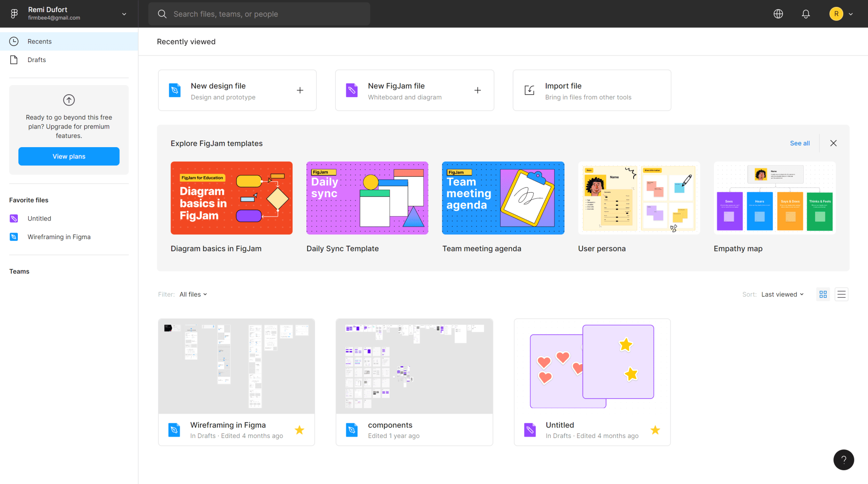Click plus icon on New design file

tap(300, 90)
